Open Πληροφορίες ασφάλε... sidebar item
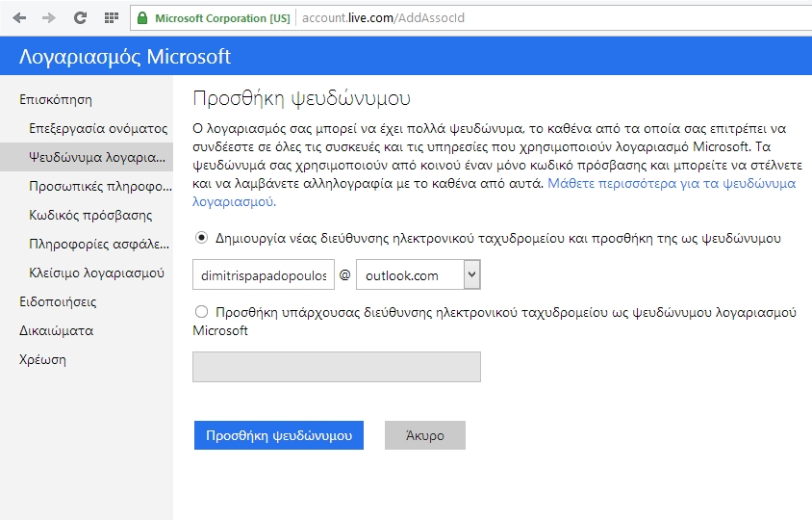Viewport: 812px width, 520px height. click(x=99, y=244)
